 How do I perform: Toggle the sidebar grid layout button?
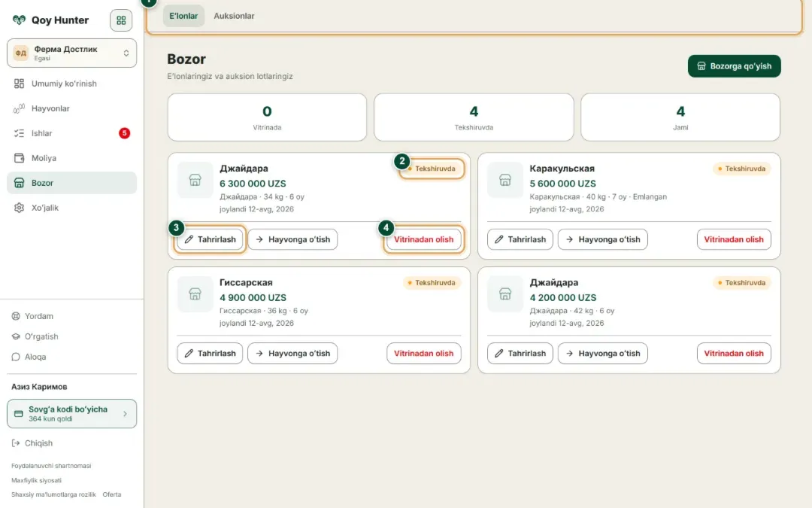click(121, 20)
